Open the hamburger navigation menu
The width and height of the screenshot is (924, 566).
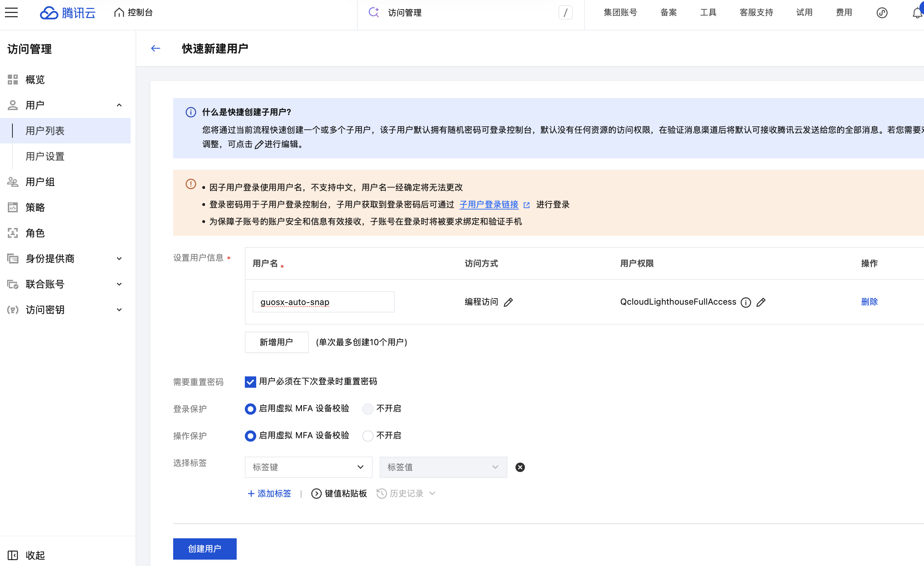point(11,13)
